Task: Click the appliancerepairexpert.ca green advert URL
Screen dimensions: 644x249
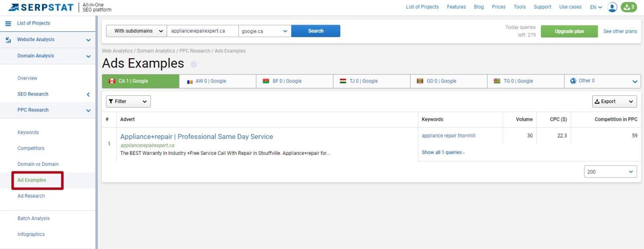Action: 147,145
